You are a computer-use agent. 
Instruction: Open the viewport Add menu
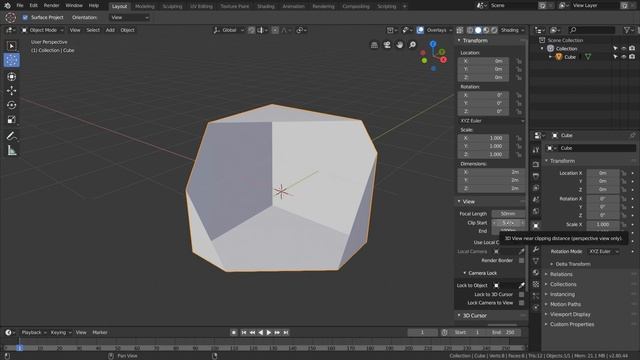coord(110,30)
